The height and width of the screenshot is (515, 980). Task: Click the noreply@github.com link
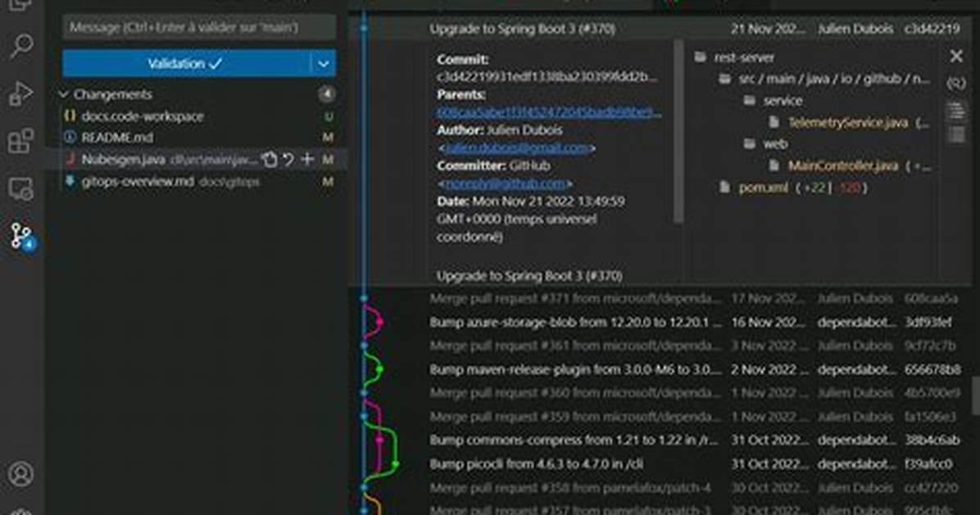[505, 184]
